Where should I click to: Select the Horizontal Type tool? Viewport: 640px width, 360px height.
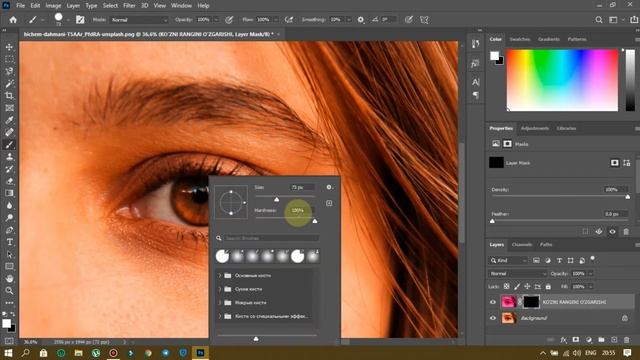tap(9, 242)
